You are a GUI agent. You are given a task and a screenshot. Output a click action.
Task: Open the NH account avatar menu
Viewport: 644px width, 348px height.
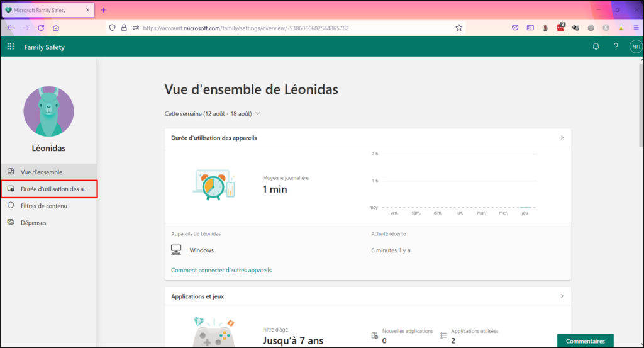636,47
